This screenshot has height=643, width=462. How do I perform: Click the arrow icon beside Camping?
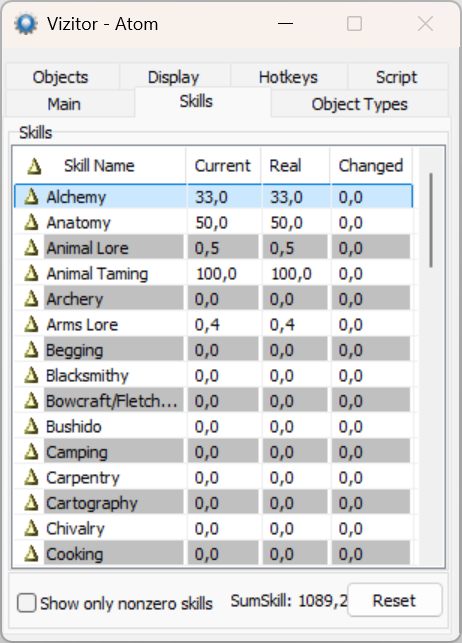pos(31,452)
